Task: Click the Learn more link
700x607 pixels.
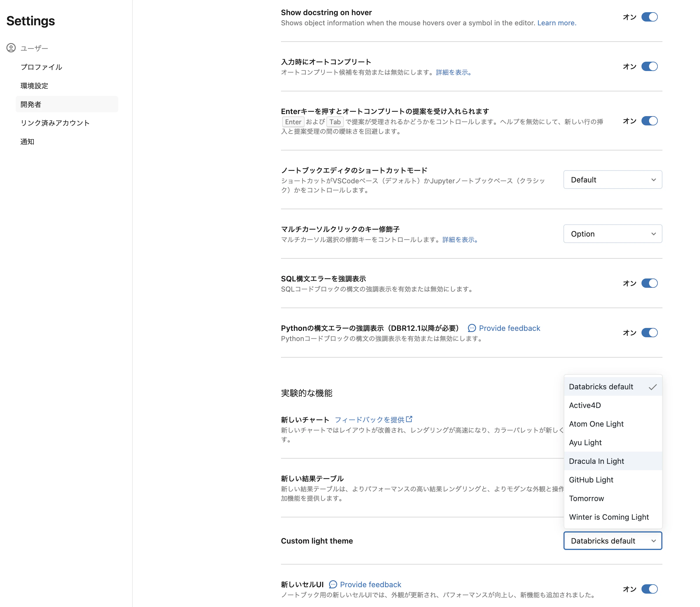Action: click(556, 23)
